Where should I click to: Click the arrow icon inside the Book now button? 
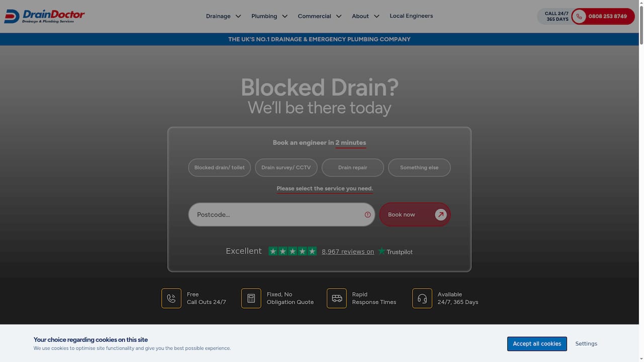tap(440, 214)
